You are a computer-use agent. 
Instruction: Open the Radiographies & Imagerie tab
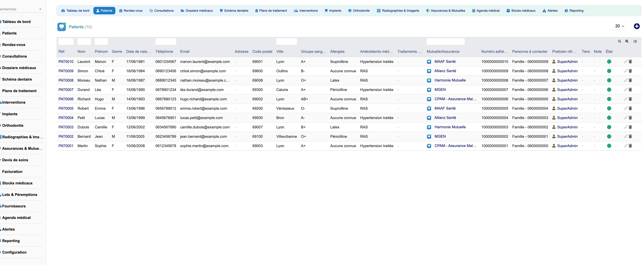click(x=398, y=11)
